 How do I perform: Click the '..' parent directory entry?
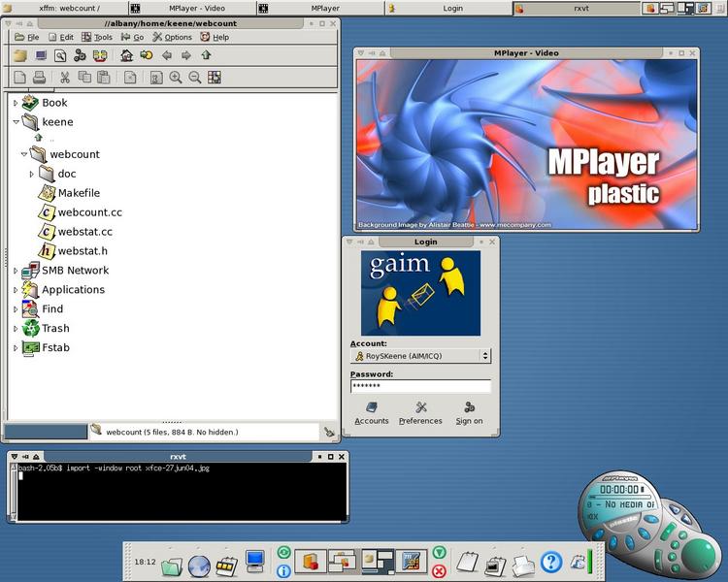(x=45, y=139)
